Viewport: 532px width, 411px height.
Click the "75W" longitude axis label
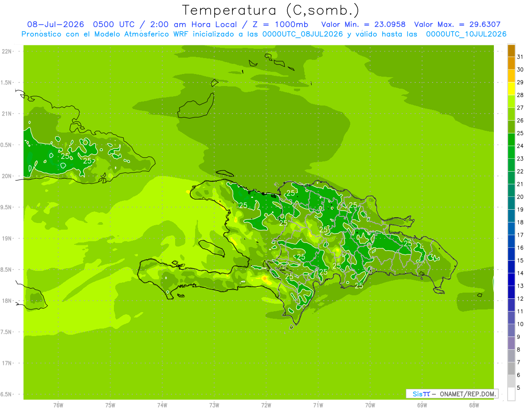click(110, 405)
